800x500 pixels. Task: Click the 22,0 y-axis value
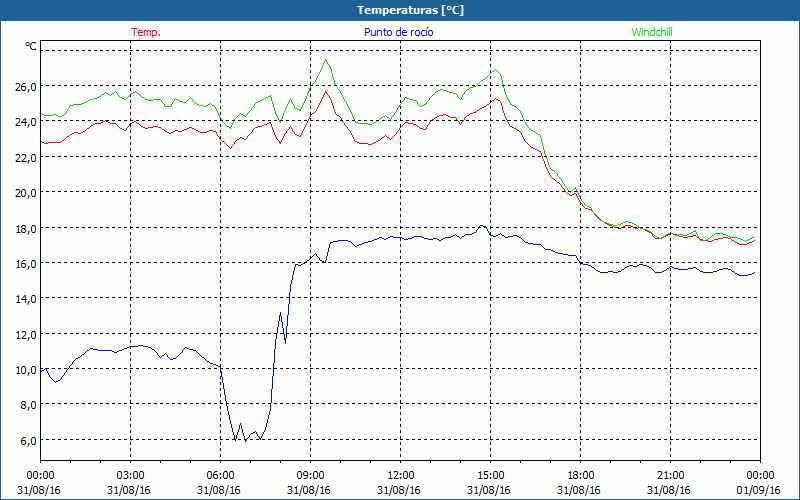[26, 158]
